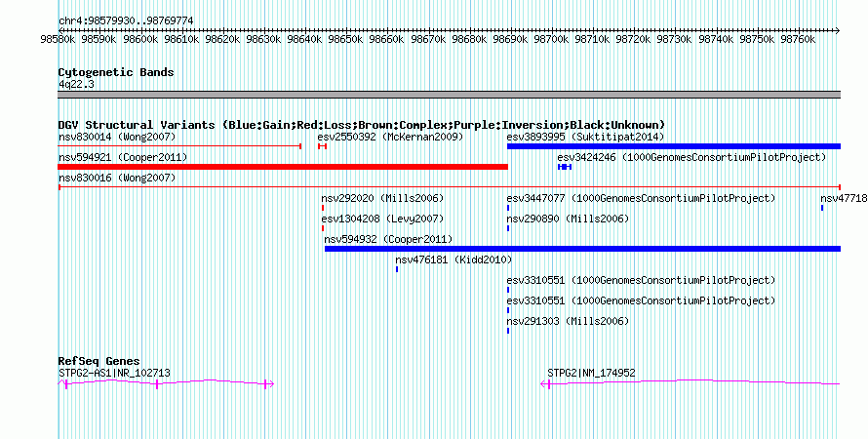Image resolution: width=868 pixels, height=439 pixels.
Task: Click the 4q22.3 band label
Action: point(76,84)
